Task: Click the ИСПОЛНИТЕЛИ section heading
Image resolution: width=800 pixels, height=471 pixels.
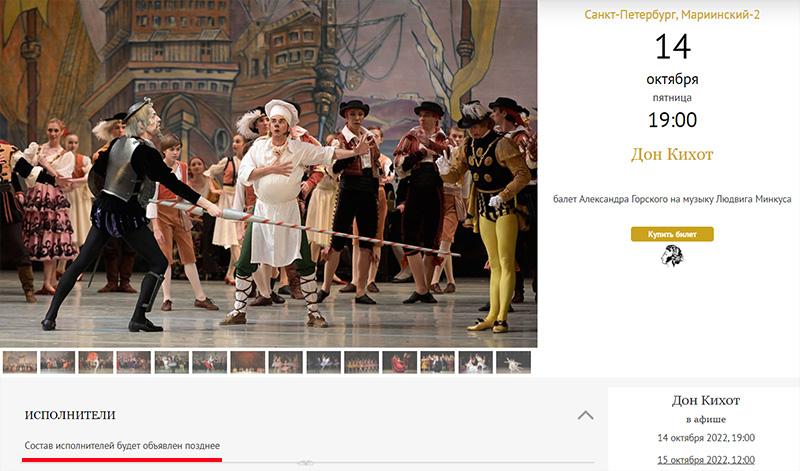Action: (70, 415)
